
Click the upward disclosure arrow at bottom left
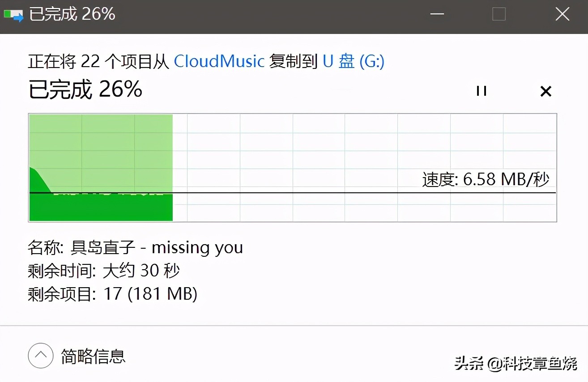pos(40,355)
